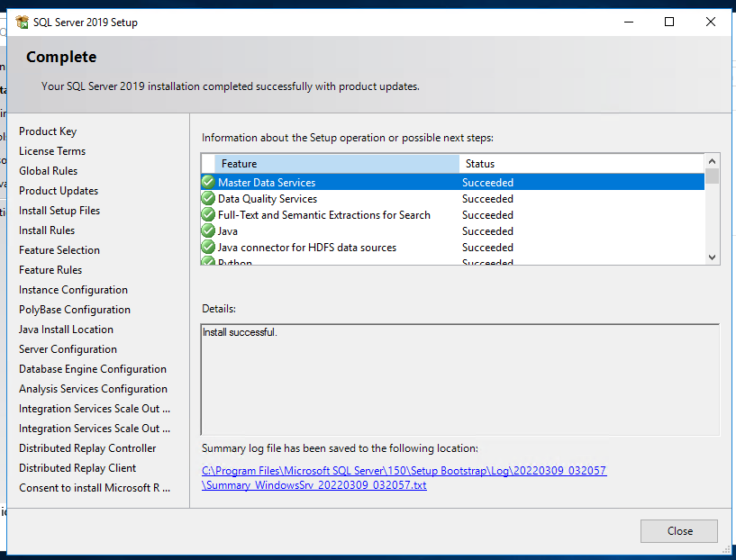Select License Terms step in sidebar
Image resolution: width=736 pixels, height=560 pixels.
pyautogui.click(x=52, y=151)
